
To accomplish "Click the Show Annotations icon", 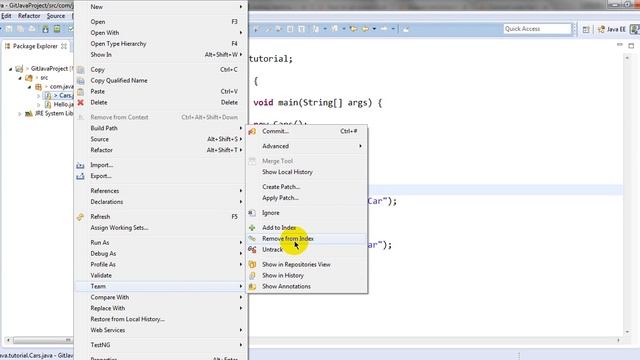I will coord(252,287).
